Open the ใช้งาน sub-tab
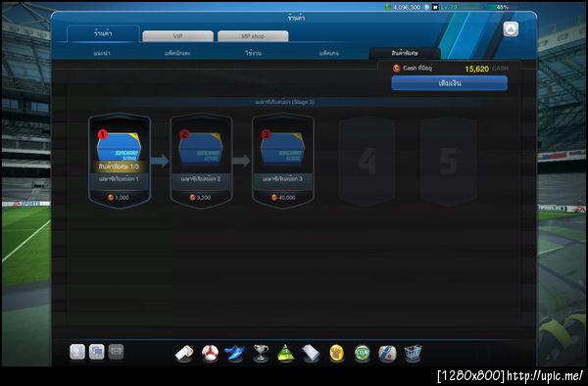The width and height of the screenshot is (588, 386). click(x=254, y=53)
